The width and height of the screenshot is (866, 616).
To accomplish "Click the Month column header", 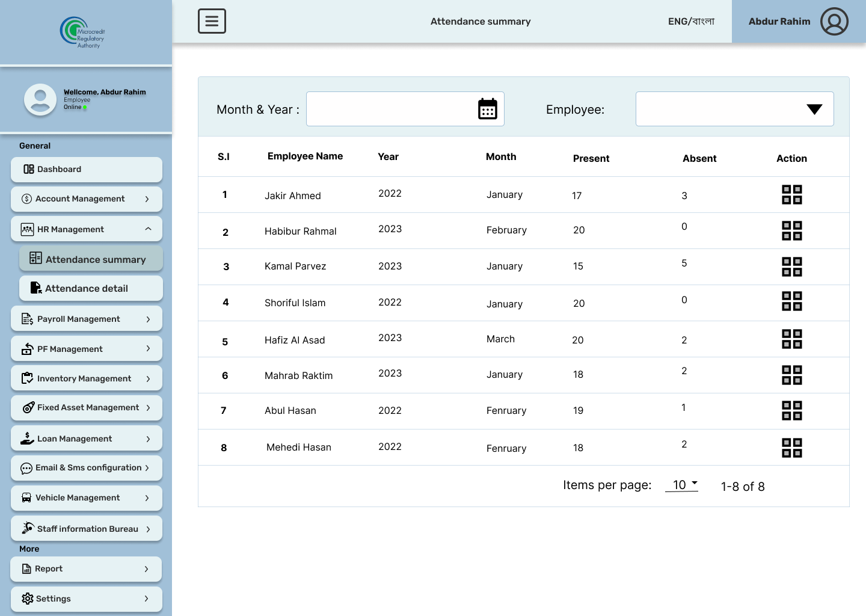I will (501, 156).
